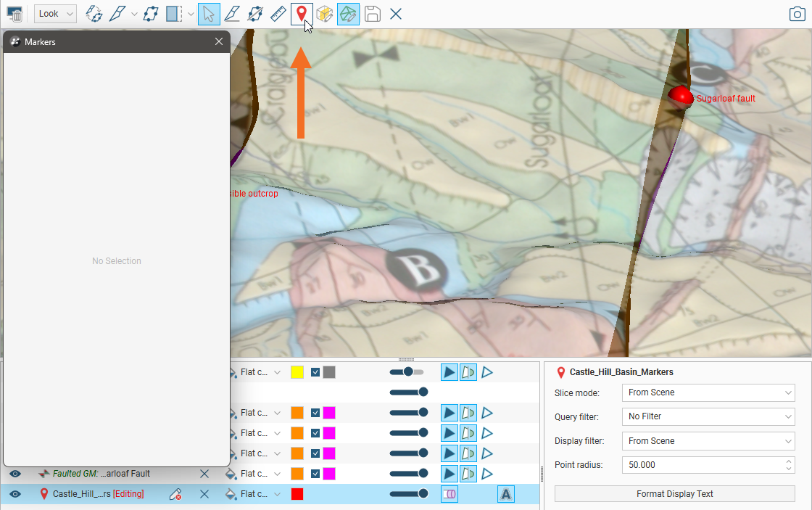Open the Display filter dropdown
This screenshot has width=812, height=510.
click(x=709, y=441)
